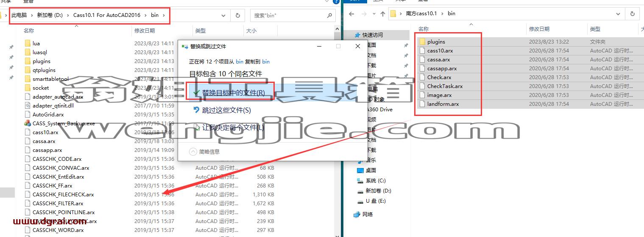The height and width of the screenshot is (237, 644).
Task: Sort left window by 修改日期 column
Action: coord(145,30)
